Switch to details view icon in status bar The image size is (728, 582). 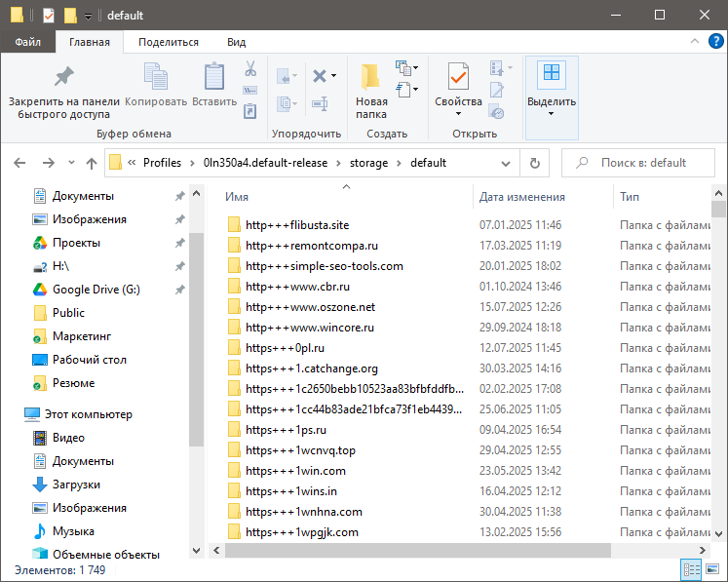point(691,569)
